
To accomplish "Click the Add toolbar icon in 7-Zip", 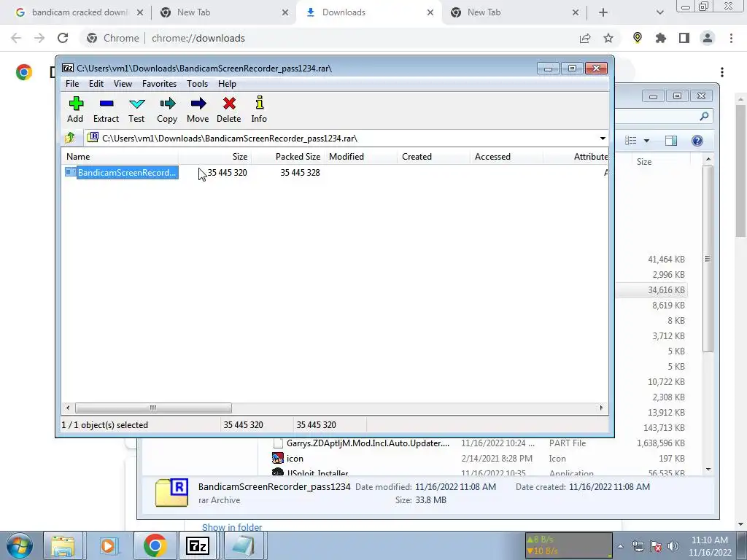I will tap(75, 109).
